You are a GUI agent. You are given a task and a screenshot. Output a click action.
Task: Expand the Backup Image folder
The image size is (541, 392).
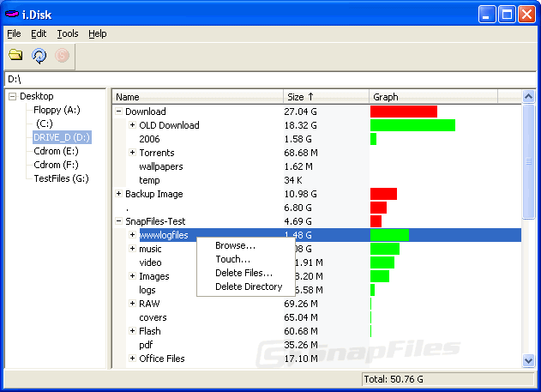coord(118,194)
